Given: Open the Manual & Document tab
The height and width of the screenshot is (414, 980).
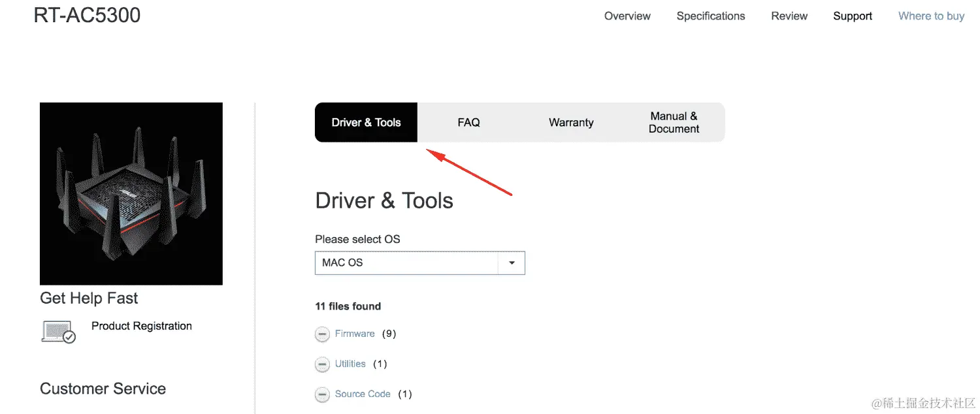Looking at the screenshot, I should (x=674, y=122).
